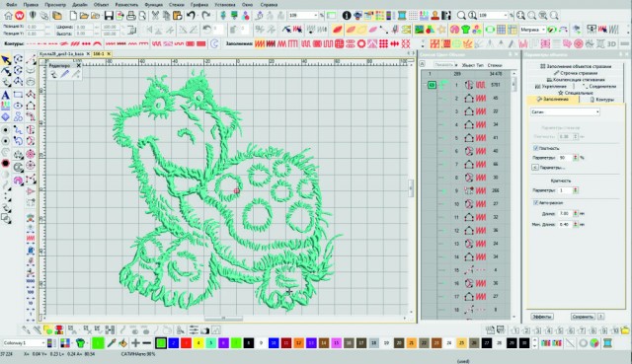632x364 pixels.
Task: Open the Colorway 1 dropdown
Action: tap(24, 343)
